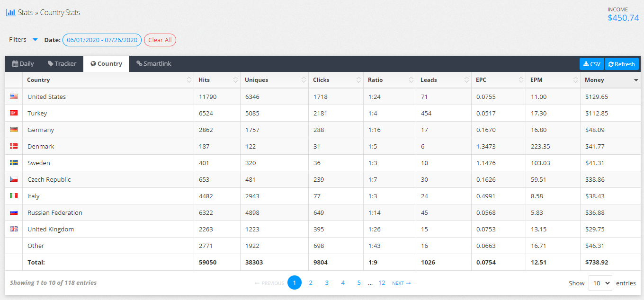Select the Country tab

click(x=107, y=64)
